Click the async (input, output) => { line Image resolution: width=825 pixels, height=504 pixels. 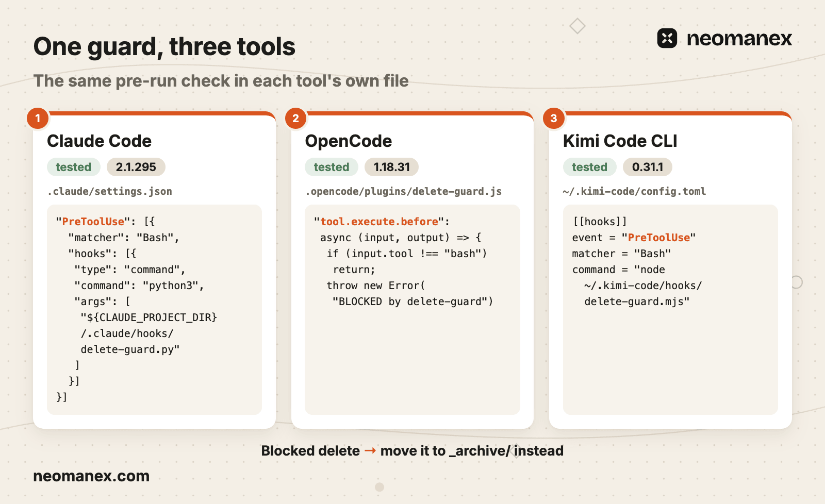click(401, 238)
